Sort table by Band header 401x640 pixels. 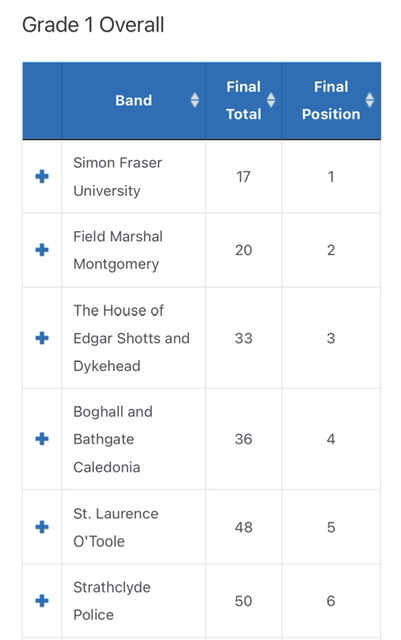(x=134, y=100)
